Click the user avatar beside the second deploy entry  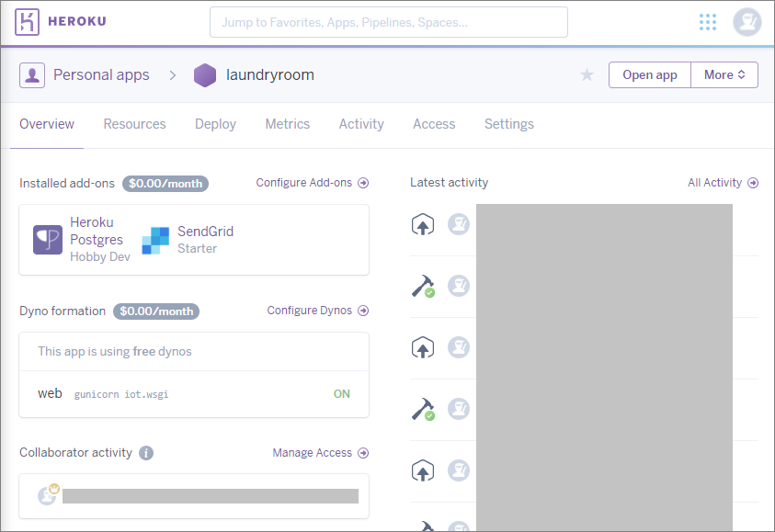click(459, 347)
